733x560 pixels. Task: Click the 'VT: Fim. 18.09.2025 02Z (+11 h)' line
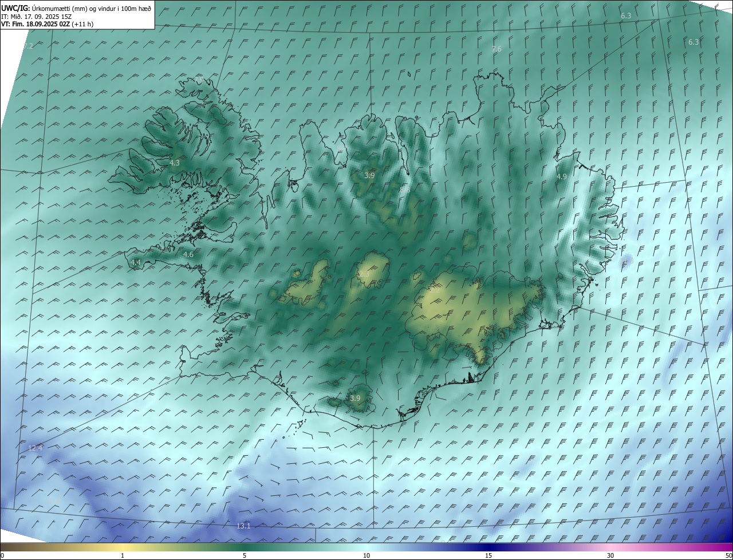point(48,24)
